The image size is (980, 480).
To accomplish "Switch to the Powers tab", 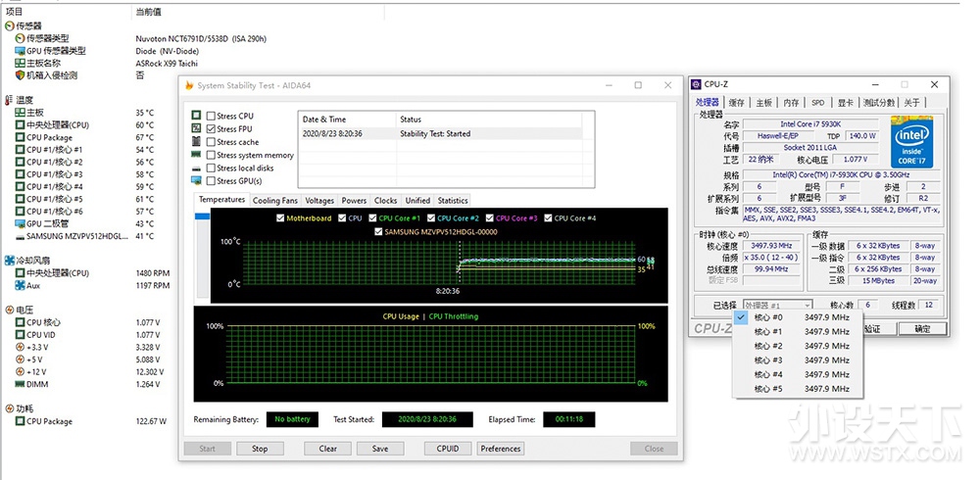I will [354, 201].
